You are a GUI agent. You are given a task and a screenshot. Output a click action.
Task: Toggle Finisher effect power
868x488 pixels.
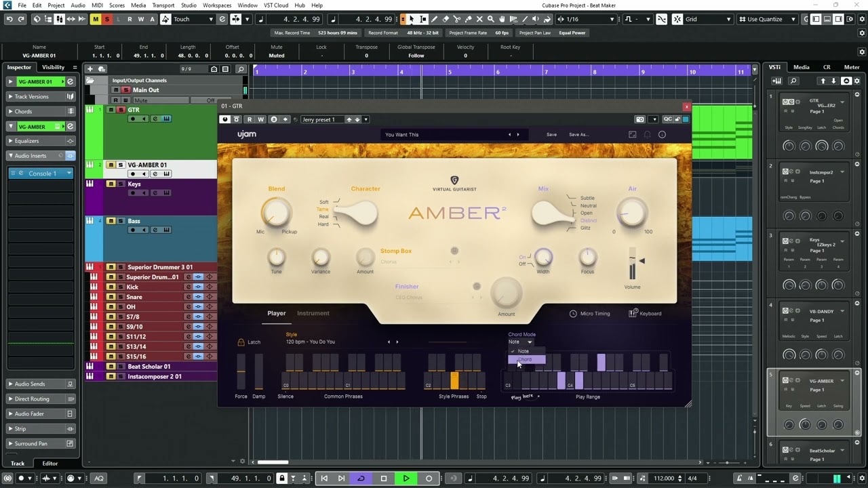pyautogui.click(x=477, y=287)
